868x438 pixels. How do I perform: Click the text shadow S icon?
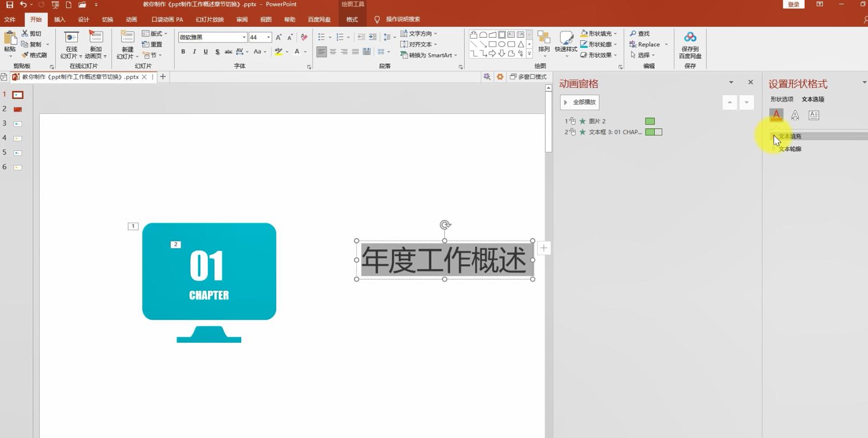pos(217,52)
